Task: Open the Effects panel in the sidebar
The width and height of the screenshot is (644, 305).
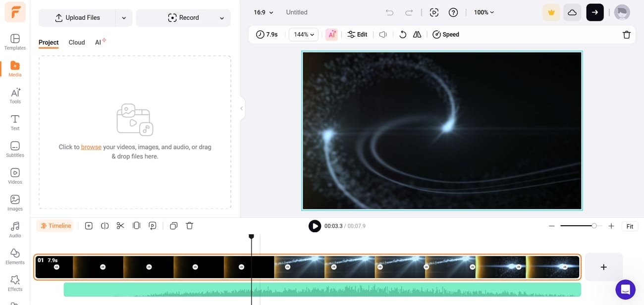Action: [15, 282]
